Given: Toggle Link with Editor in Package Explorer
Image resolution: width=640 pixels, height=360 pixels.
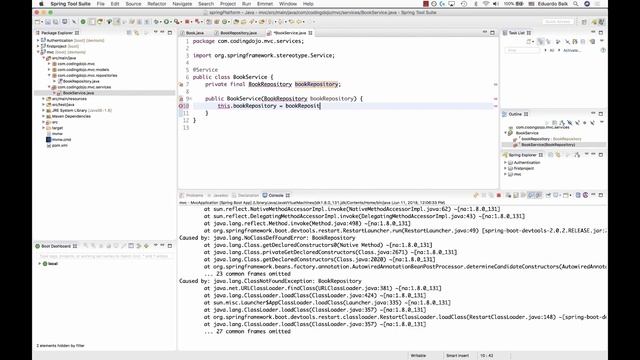Looking at the screenshot, I should [x=136, y=33].
